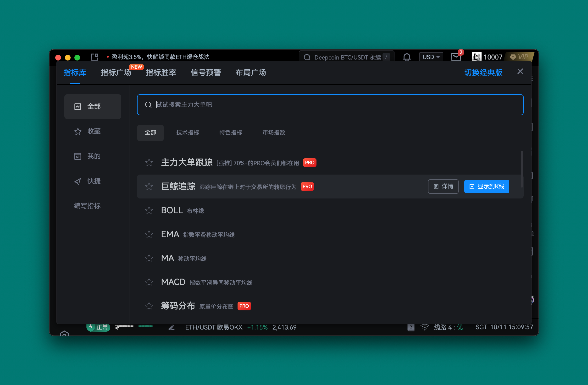The width and height of the screenshot is (588, 385).
Task: Select the EMA 指数平滑移动平均线 row
Action: tap(330, 234)
